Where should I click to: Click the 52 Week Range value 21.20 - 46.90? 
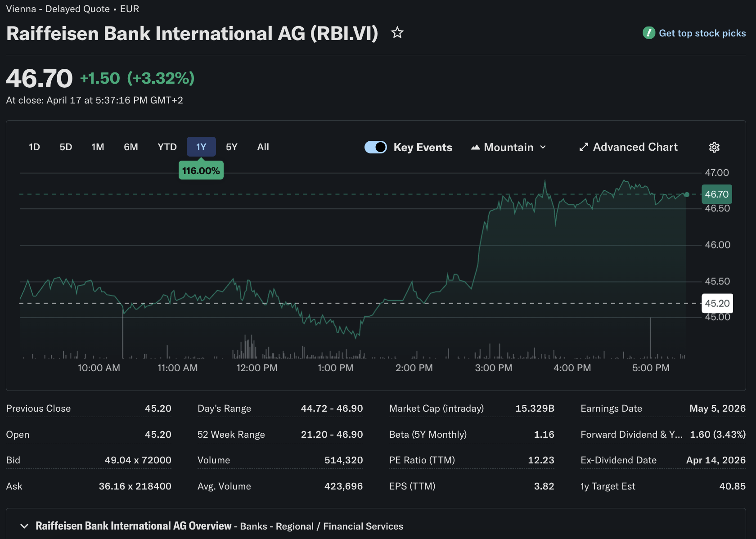coord(332,435)
